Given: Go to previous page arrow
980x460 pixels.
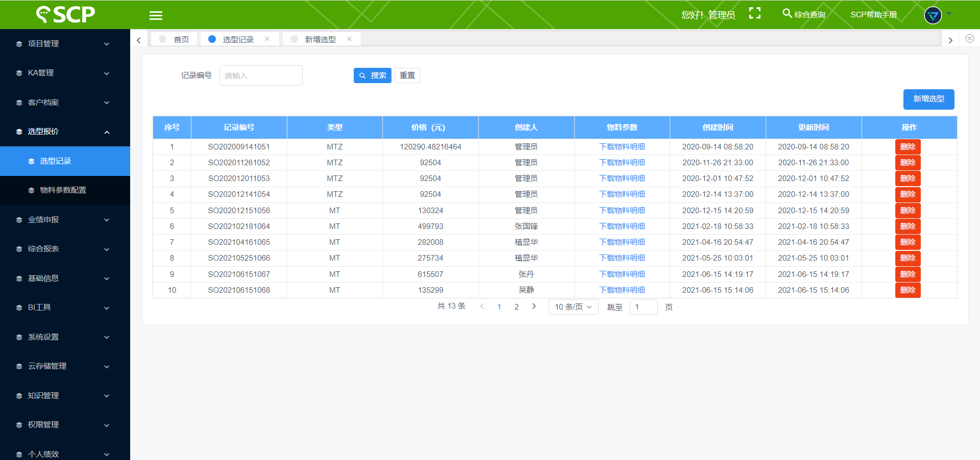Looking at the screenshot, I should (482, 306).
